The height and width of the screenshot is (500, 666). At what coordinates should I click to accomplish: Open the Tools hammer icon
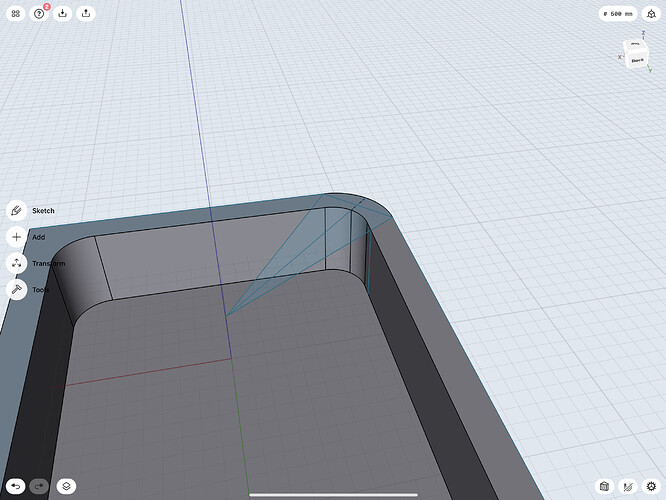coord(17,290)
